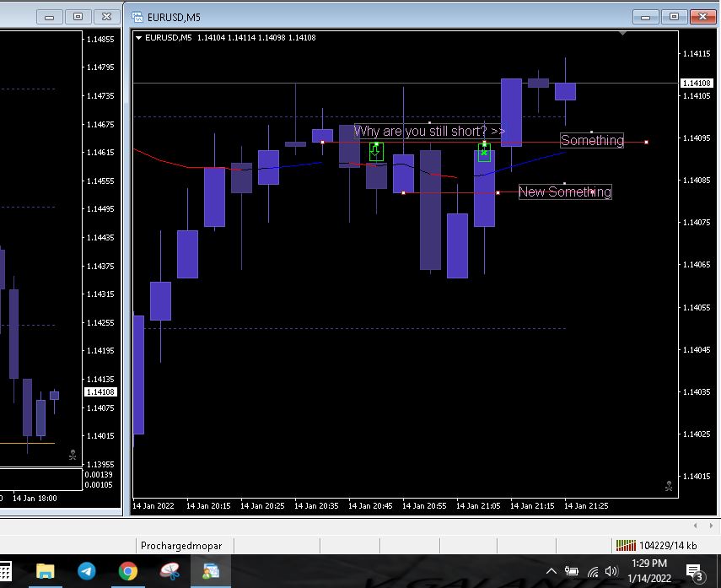Select the 'Why are you still short?' label

(429, 132)
